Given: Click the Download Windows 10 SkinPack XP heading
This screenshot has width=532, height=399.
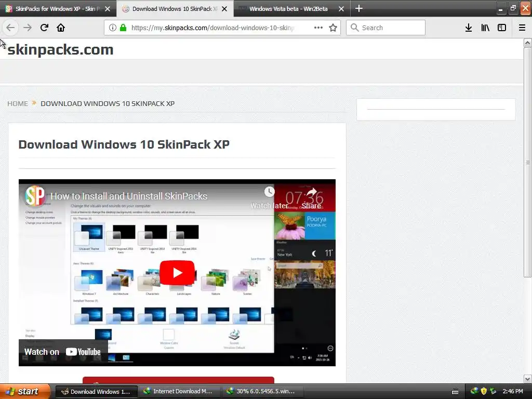Looking at the screenshot, I should click(124, 144).
